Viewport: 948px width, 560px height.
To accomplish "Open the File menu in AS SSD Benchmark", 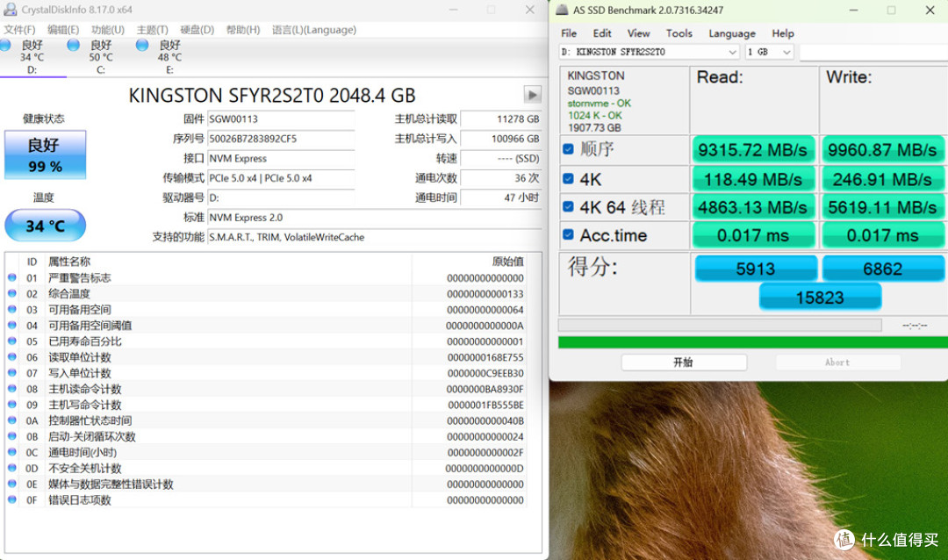I will (569, 33).
